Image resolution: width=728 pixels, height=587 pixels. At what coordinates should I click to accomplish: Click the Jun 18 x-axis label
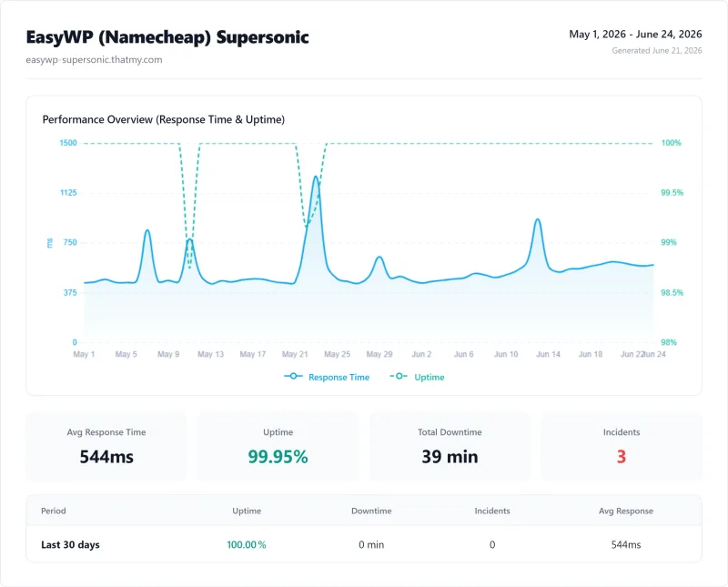(591, 354)
